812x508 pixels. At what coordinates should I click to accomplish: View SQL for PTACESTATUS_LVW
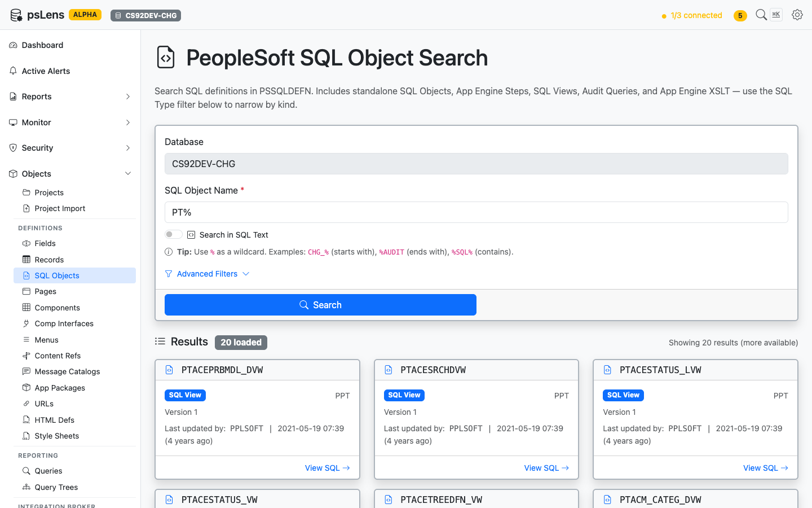[766, 468]
